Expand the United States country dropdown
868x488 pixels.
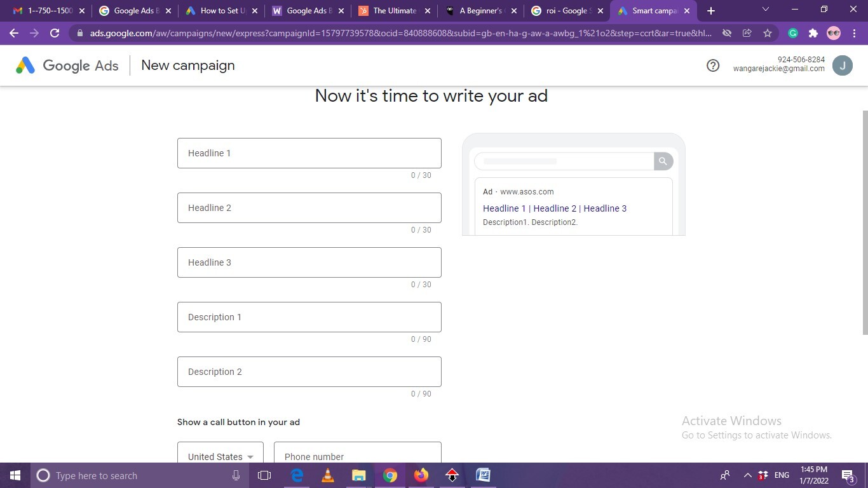pos(220,456)
